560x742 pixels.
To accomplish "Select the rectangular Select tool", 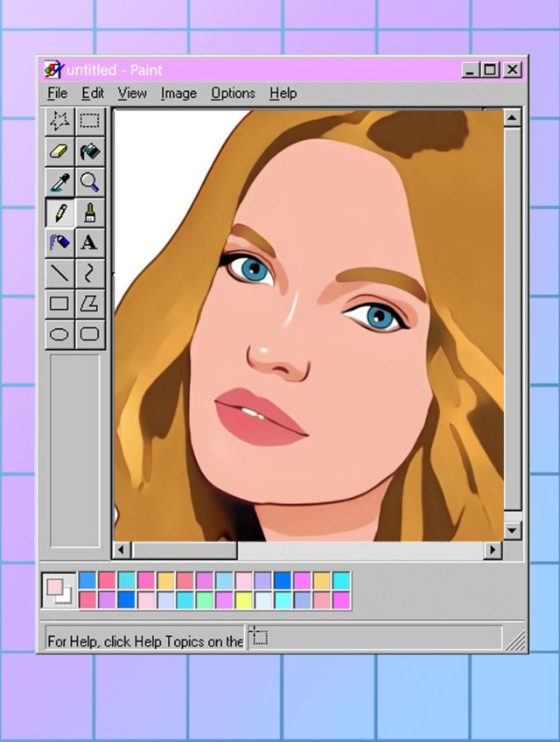I will click(x=89, y=121).
